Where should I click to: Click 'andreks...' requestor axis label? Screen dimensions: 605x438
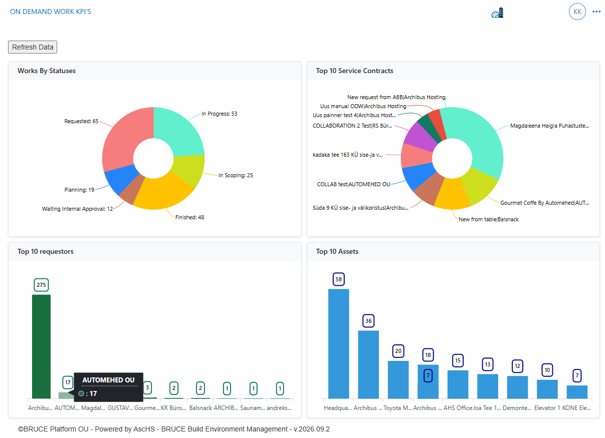(279, 408)
